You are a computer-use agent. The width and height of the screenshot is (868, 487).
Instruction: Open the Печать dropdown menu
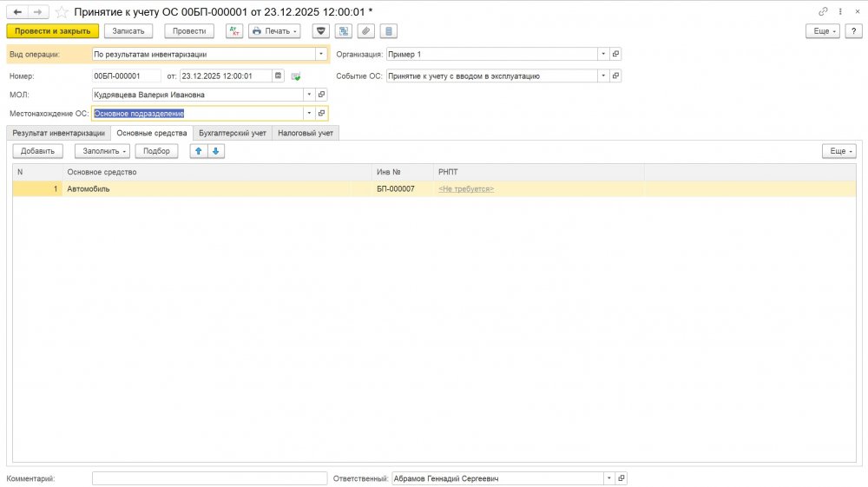[x=274, y=31]
